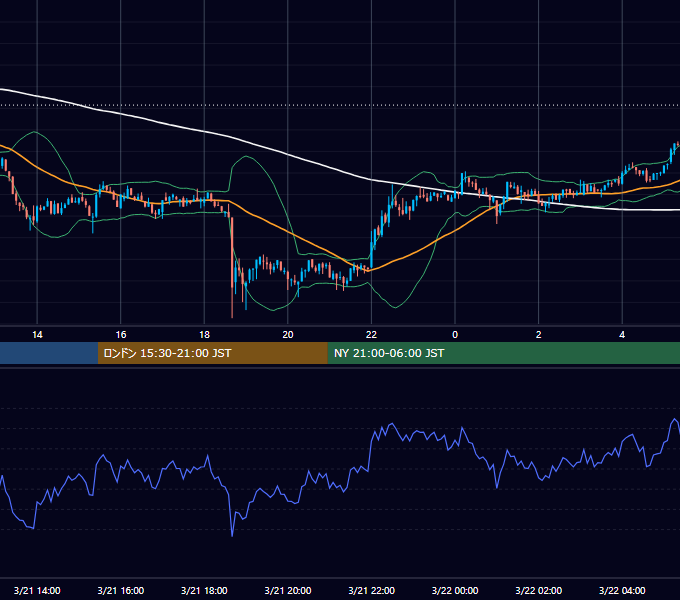The width and height of the screenshot is (680, 600).
Task: Click the 3/21 22:00 time label
Action: 372,590
